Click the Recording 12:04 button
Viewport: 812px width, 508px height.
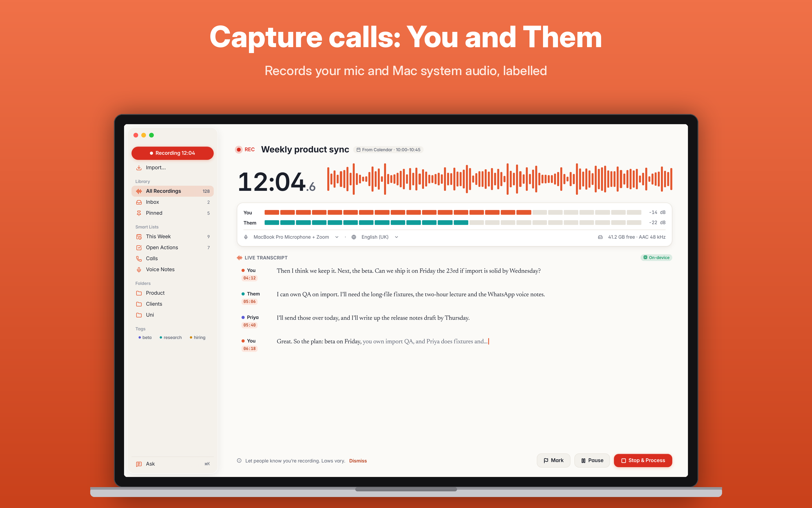click(173, 153)
